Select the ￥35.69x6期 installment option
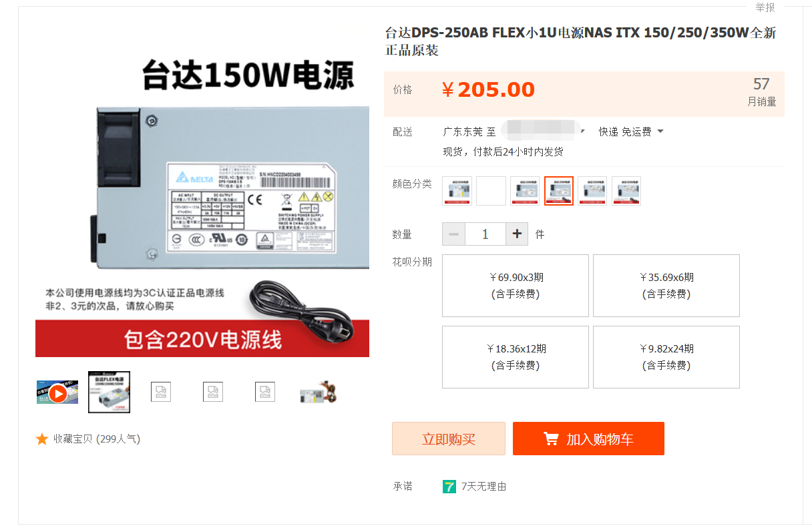 click(666, 286)
